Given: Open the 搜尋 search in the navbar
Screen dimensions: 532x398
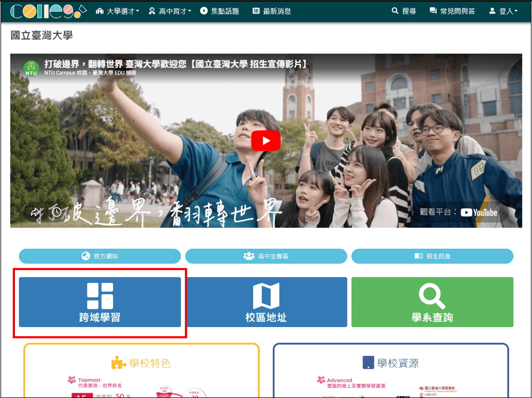Looking at the screenshot, I should pos(404,11).
